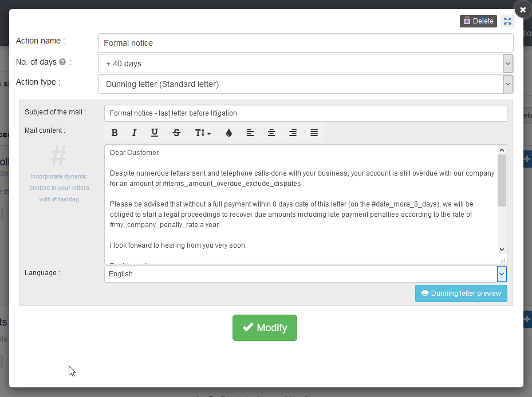Justify the mail text
This screenshot has width=532, height=397.
pos(314,133)
